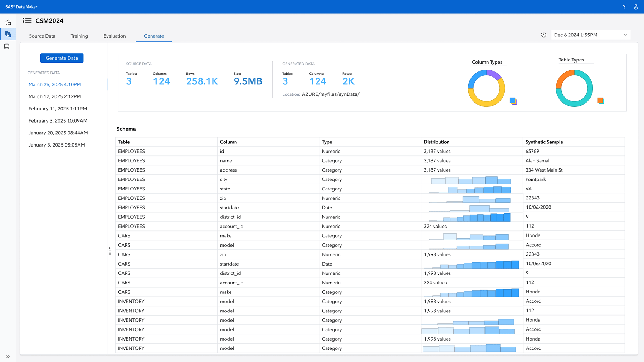Open the Source Data tab

point(42,36)
